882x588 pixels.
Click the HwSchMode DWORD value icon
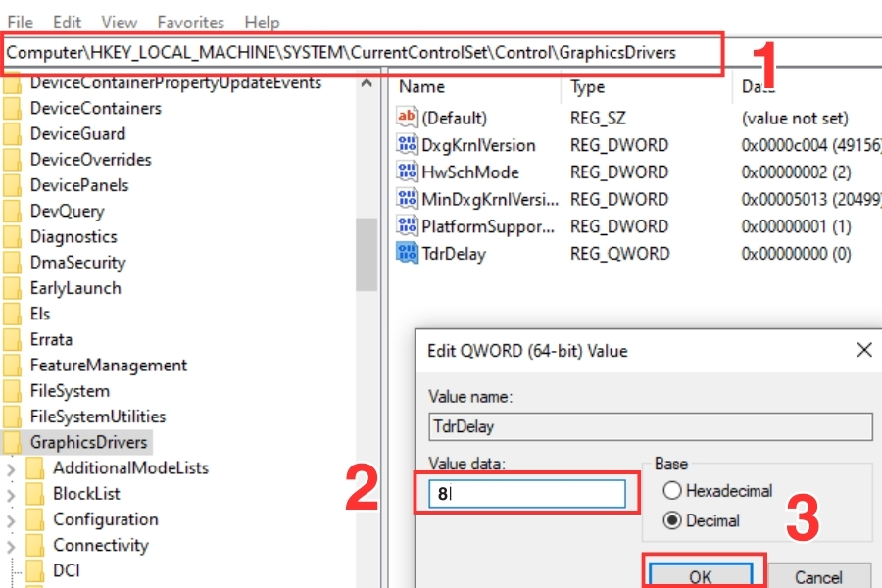click(x=407, y=171)
